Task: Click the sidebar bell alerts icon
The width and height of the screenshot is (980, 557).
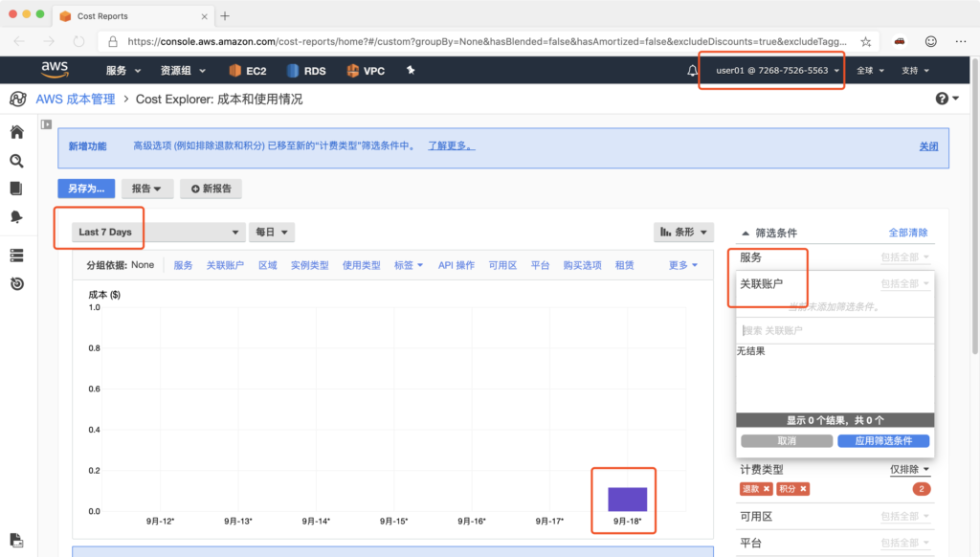Action: click(17, 216)
